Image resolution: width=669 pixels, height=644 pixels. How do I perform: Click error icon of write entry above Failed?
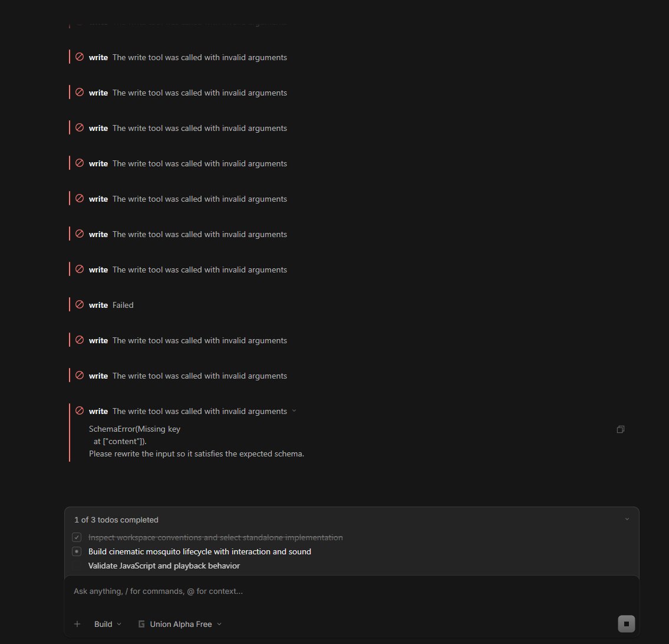point(80,270)
